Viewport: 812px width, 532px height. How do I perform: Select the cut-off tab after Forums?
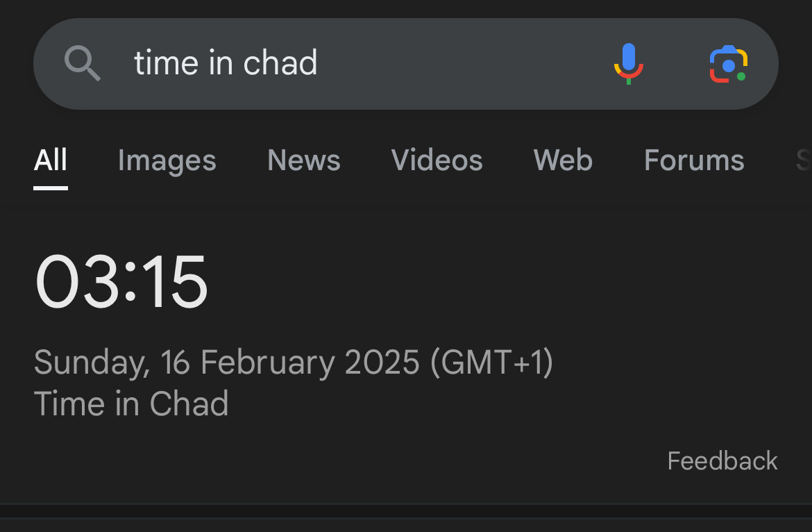[x=804, y=160]
